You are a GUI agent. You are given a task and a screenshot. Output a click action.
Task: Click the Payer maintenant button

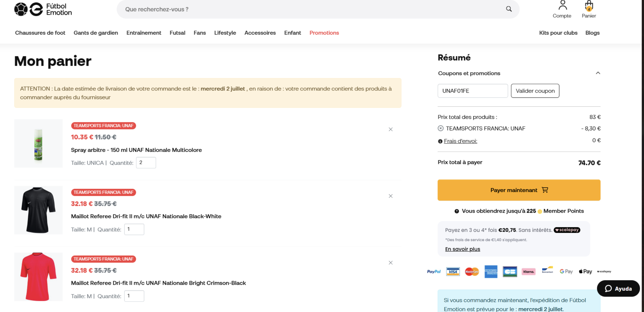point(519,190)
